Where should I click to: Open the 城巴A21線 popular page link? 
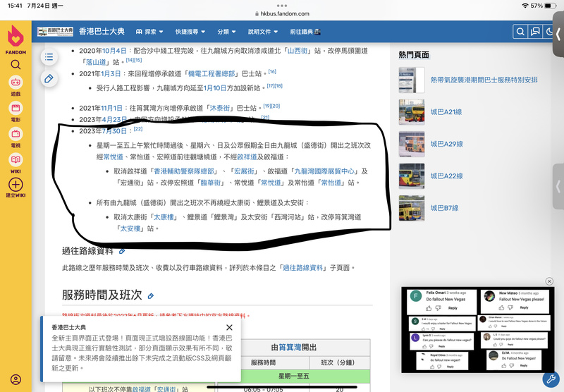tap(446, 112)
